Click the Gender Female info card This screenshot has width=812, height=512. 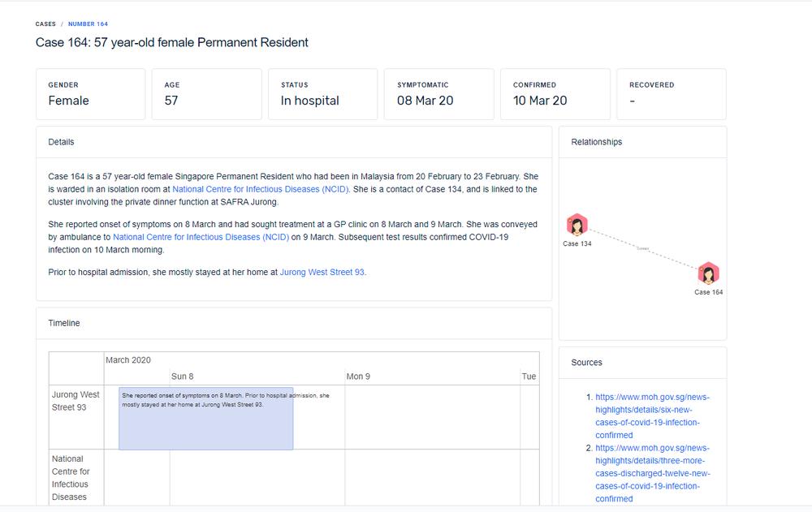[x=90, y=94]
